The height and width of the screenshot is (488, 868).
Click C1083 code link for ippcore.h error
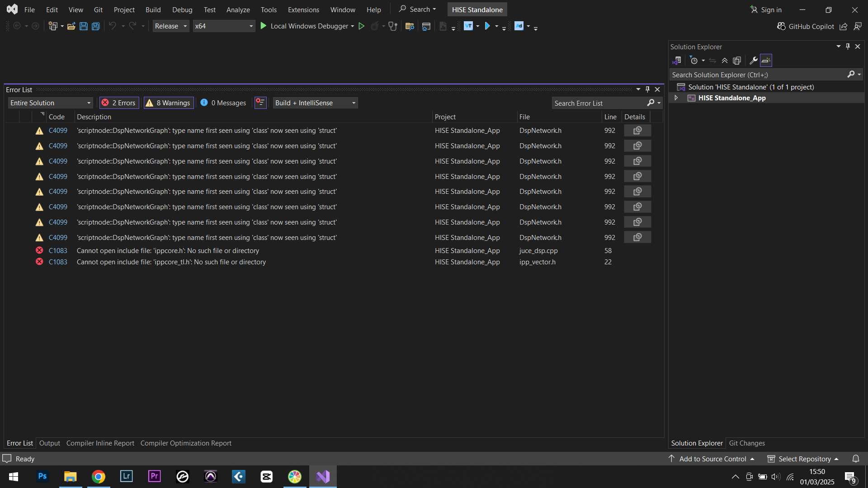click(x=58, y=251)
